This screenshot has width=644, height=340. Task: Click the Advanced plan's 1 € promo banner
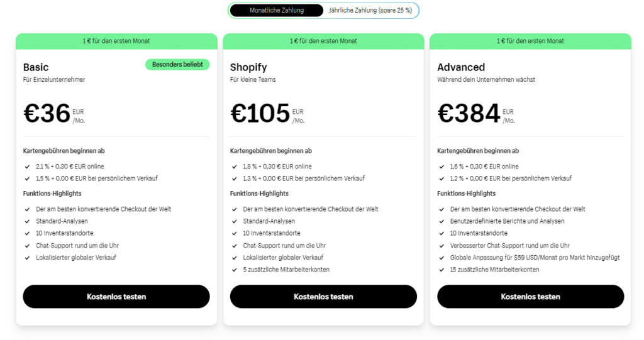(x=530, y=41)
